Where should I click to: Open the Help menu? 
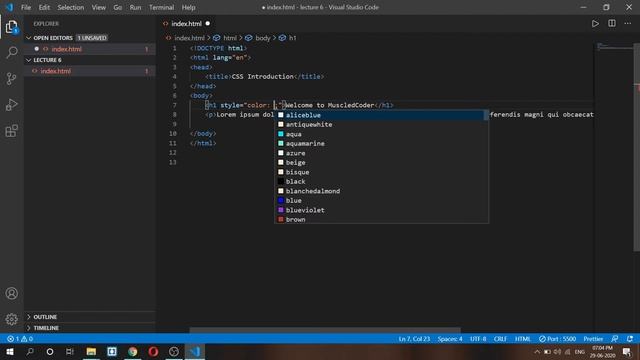188,7
